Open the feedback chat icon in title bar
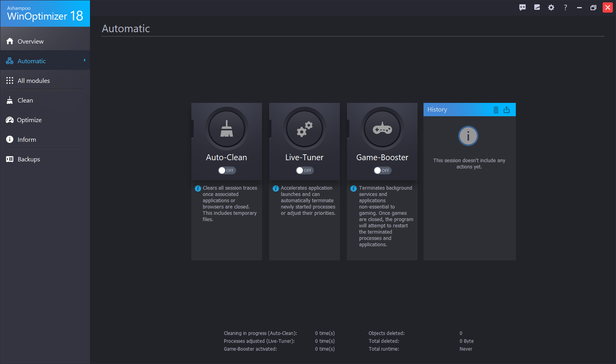 click(x=522, y=7)
